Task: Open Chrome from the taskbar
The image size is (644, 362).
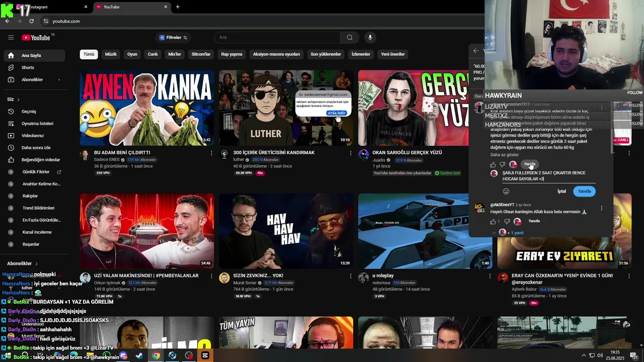Action: point(156,355)
